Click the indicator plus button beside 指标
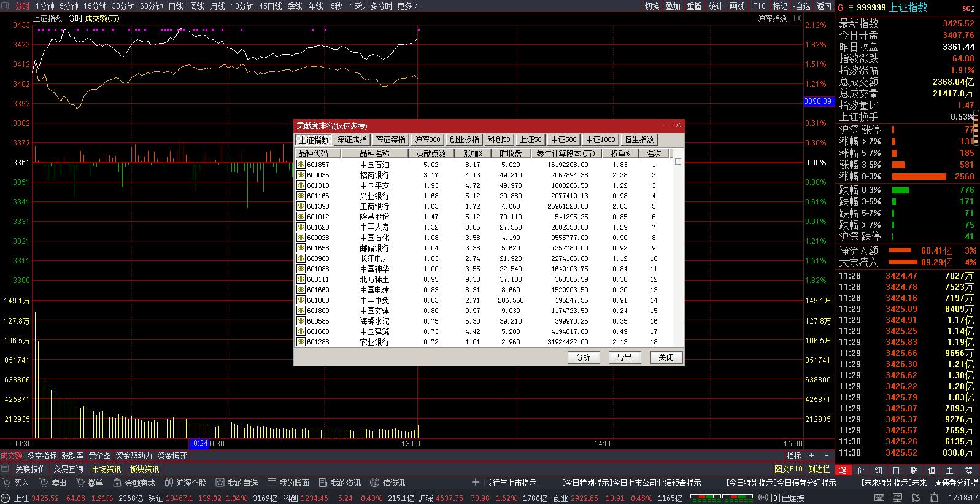 (x=811, y=456)
